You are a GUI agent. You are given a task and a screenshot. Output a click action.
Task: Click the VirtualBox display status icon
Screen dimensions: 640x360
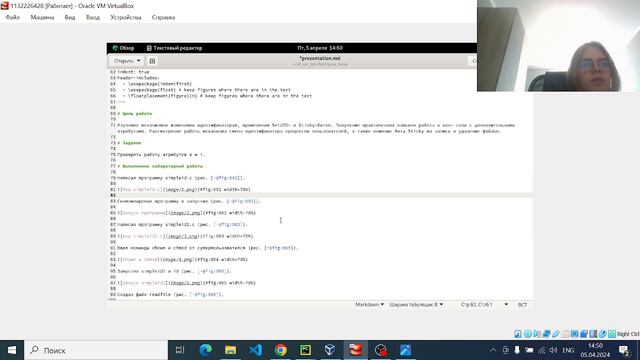point(574,334)
